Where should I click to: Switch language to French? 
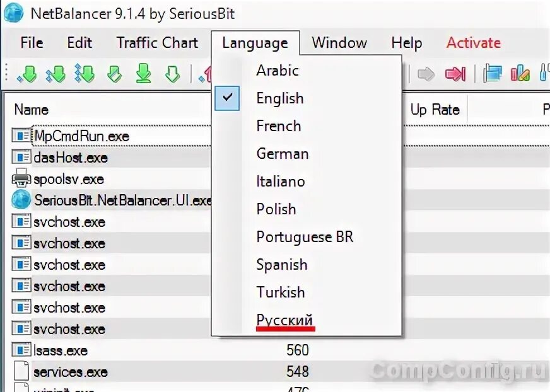pos(307,126)
